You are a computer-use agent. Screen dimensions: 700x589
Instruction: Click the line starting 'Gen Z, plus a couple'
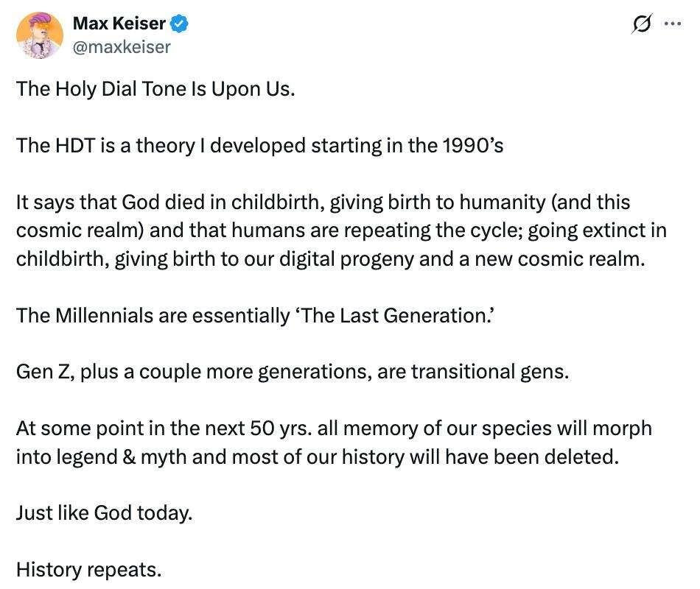[x=293, y=372]
